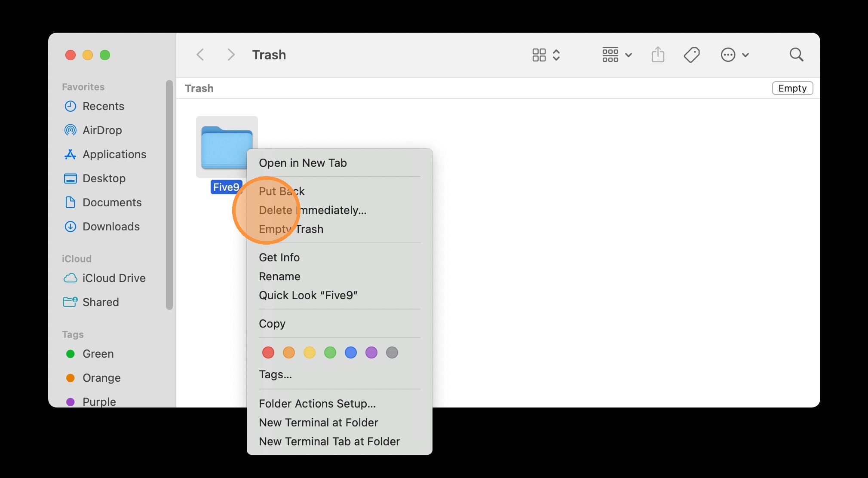Click the Edit Tags toolbar icon
The height and width of the screenshot is (478, 868).
click(x=692, y=55)
